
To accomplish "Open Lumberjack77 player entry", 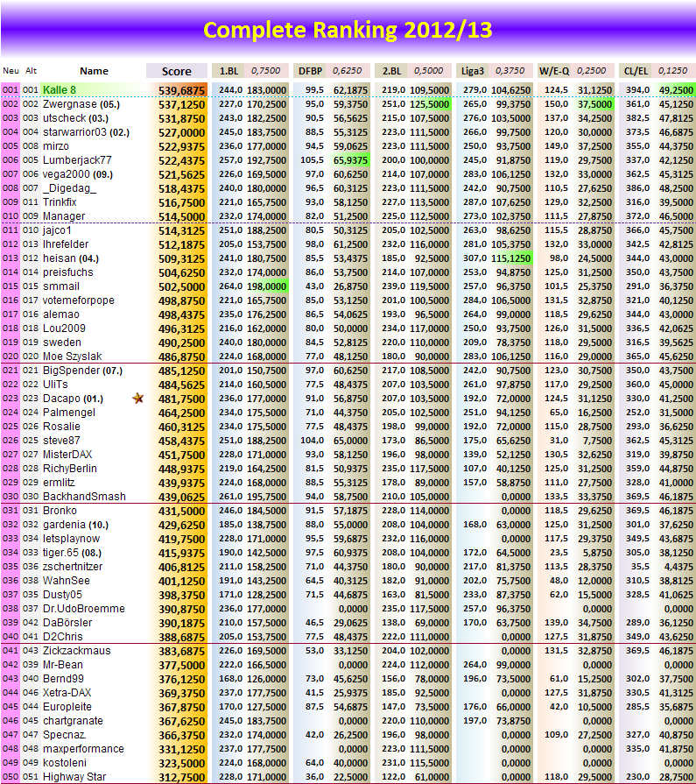I will coord(77,160).
